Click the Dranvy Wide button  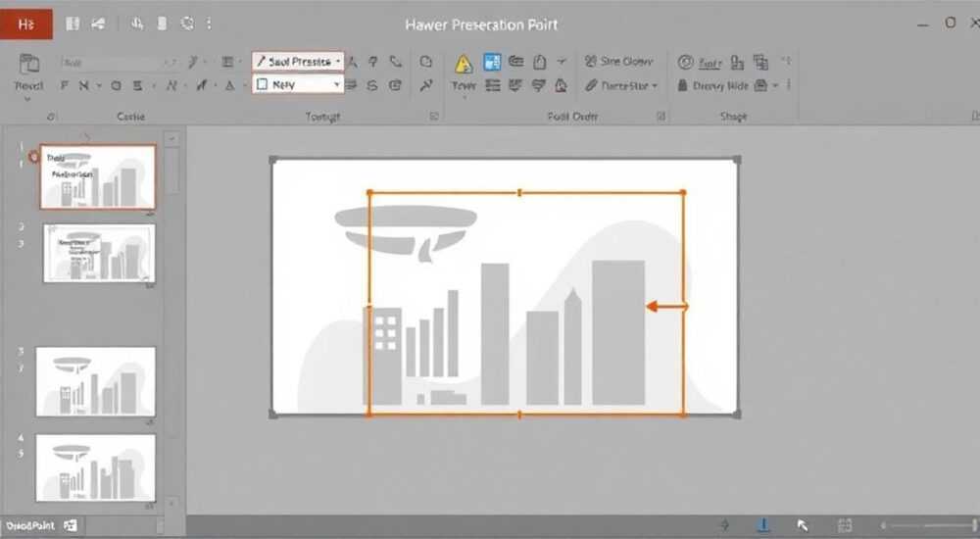coord(713,85)
